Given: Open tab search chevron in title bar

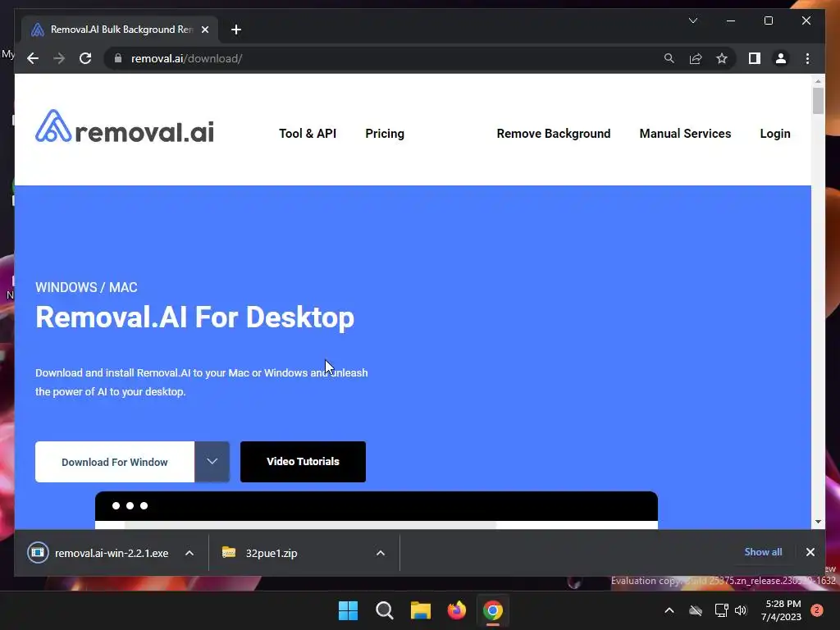Looking at the screenshot, I should [692, 21].
